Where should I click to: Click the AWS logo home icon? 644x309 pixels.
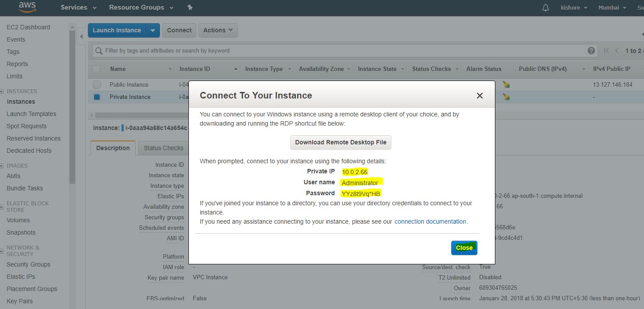[x=27, y=7]
